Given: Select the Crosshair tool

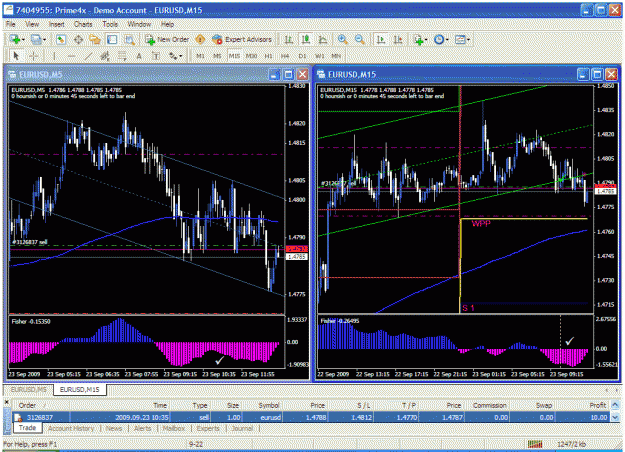Looking at the screenshot, I should (x=34, y=56).
